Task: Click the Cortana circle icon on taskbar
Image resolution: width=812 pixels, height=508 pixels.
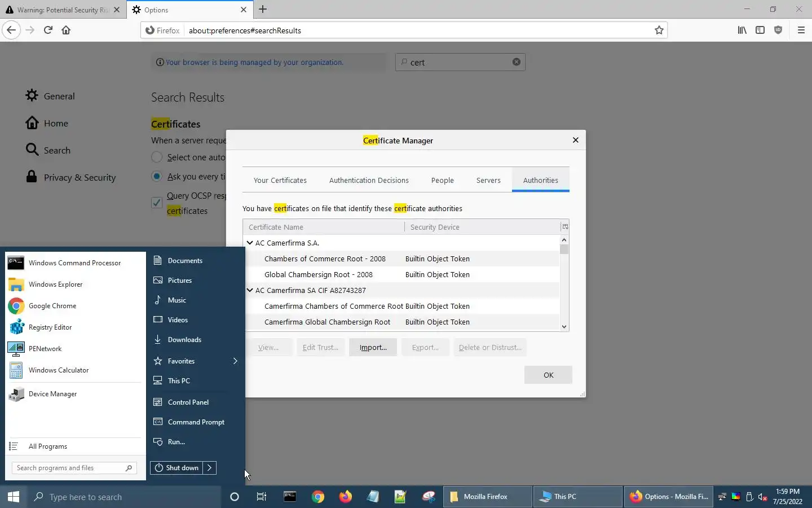Action: tap(235, 497)
